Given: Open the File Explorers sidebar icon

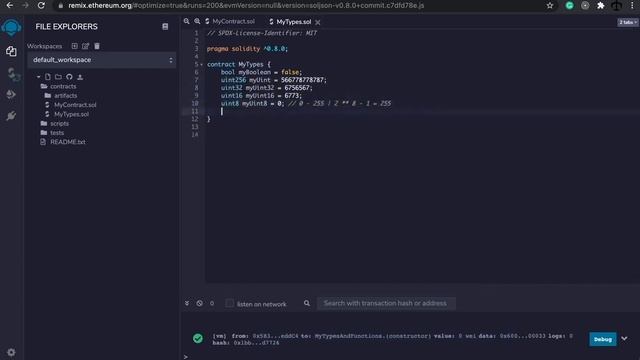Looking at the screenshot, I should pyautogui.click(x=11, y=51).
